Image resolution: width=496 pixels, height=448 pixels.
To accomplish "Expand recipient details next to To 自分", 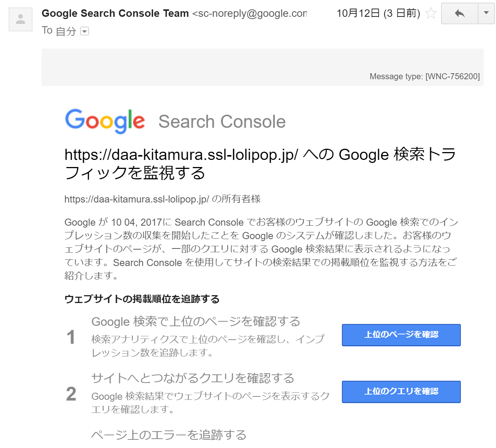I will (85, 31).
